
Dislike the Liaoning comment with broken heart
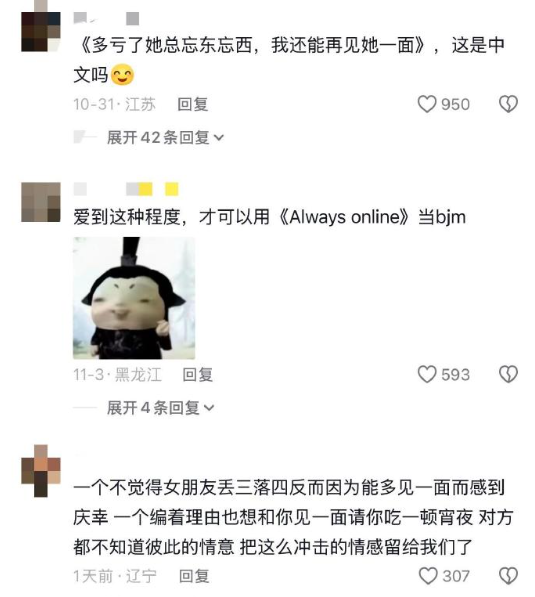point(508,576)
